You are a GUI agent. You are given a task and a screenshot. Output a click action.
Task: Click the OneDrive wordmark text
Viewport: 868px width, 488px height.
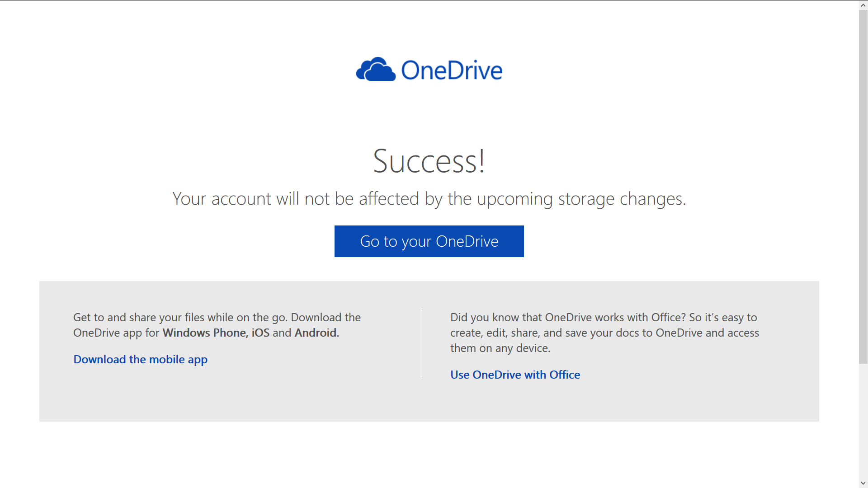[452, 70]
